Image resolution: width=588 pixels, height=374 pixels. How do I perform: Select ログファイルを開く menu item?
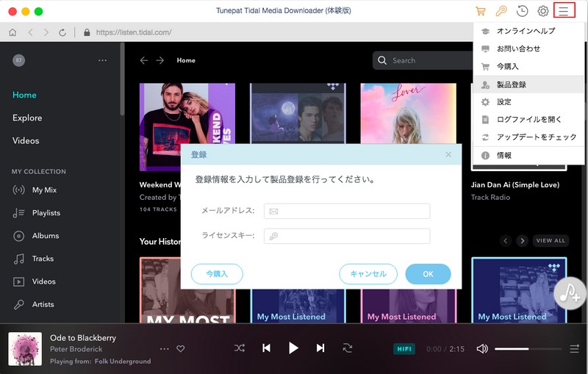pos(528,120)
